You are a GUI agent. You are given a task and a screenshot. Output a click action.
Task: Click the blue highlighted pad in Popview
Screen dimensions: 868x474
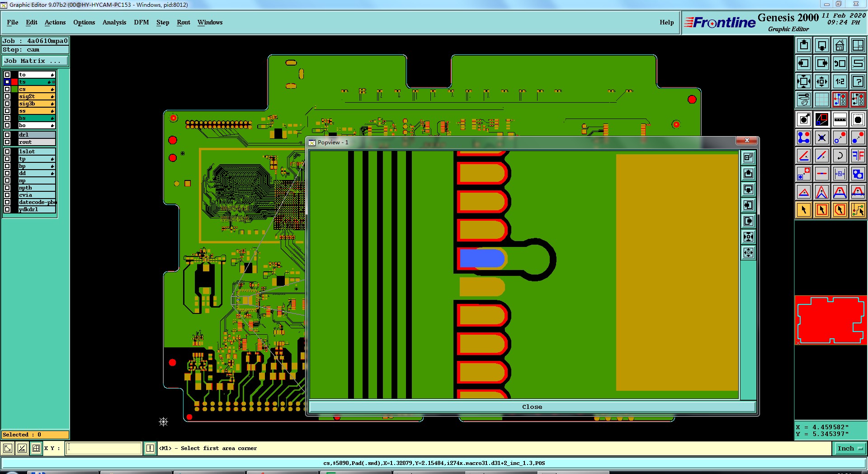click(x=482, y=258)
